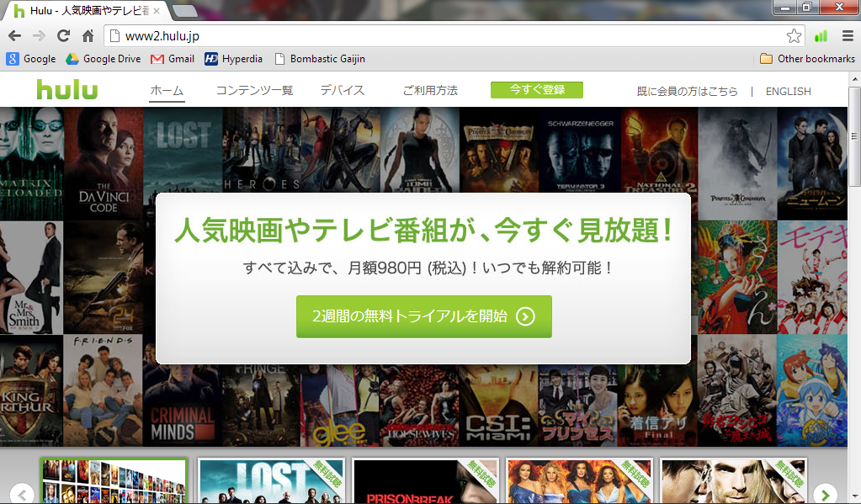Close the Hulu browser tab

click(157, 10)
